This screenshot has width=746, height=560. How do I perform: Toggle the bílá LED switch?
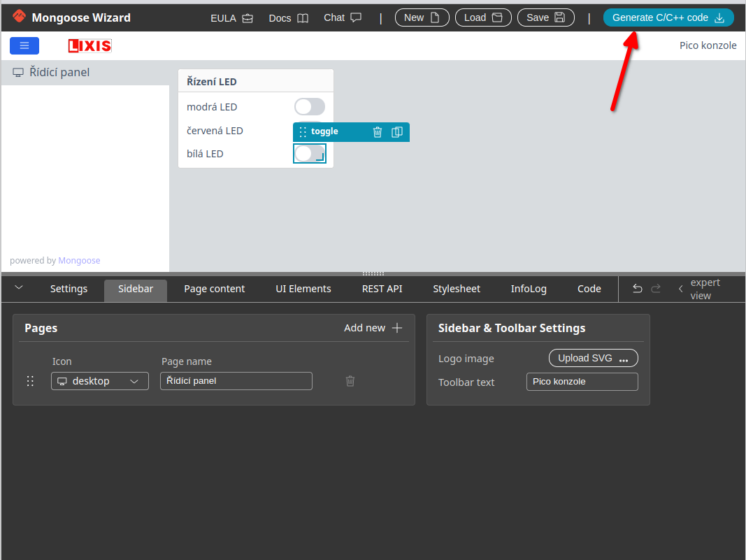tap(309, 154)
